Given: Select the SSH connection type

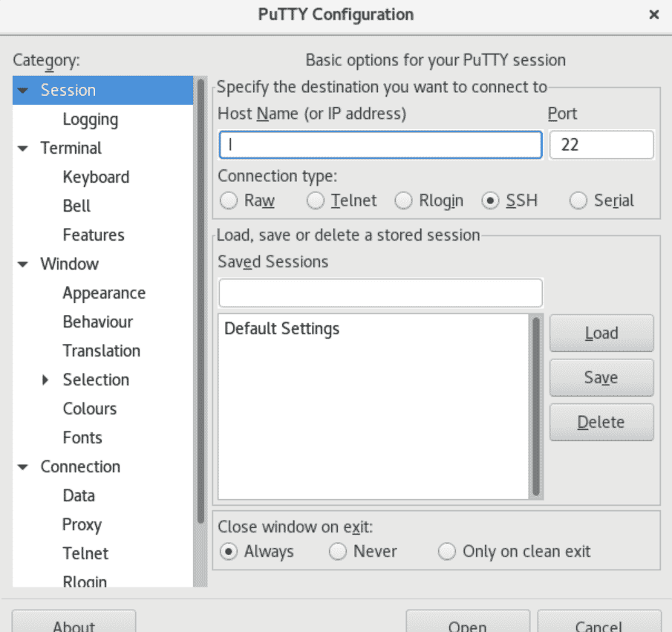Looking at the screenshot, I should [490, 201].
